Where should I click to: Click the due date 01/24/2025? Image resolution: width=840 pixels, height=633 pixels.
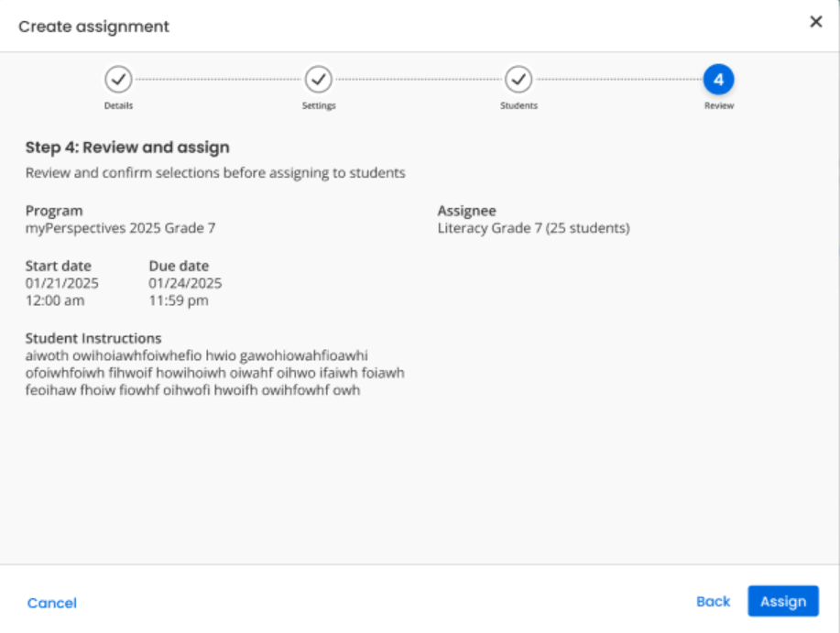click(x=185, y=283)
